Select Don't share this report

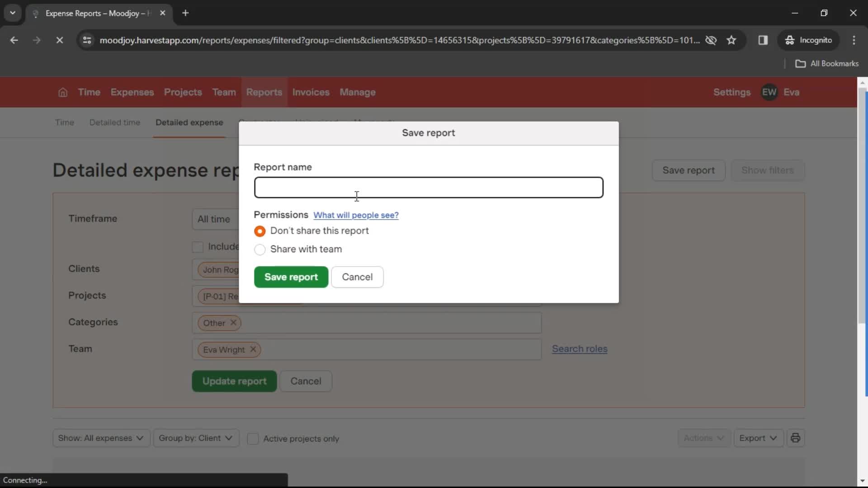tap(259, 231)
